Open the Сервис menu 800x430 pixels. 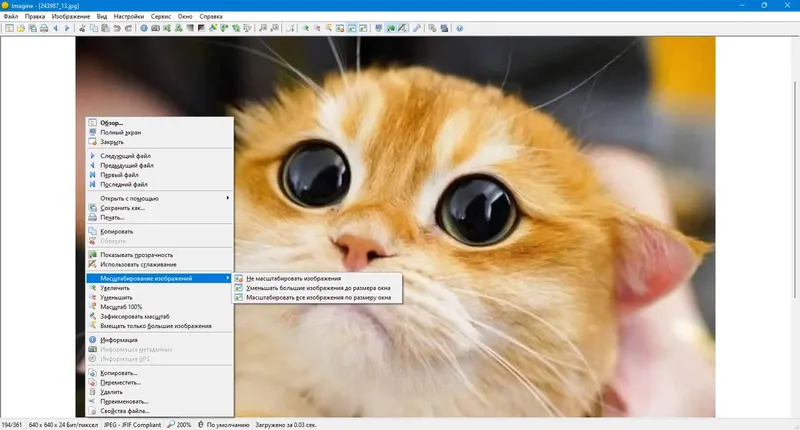click(161, 16)
